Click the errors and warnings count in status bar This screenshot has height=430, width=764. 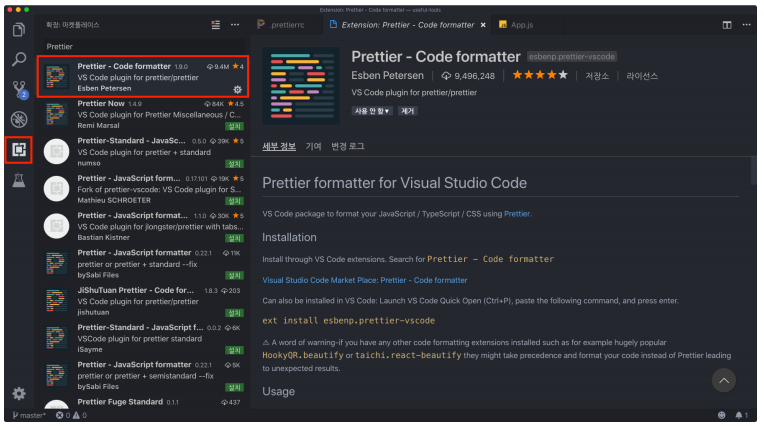(x=71, y=415)
